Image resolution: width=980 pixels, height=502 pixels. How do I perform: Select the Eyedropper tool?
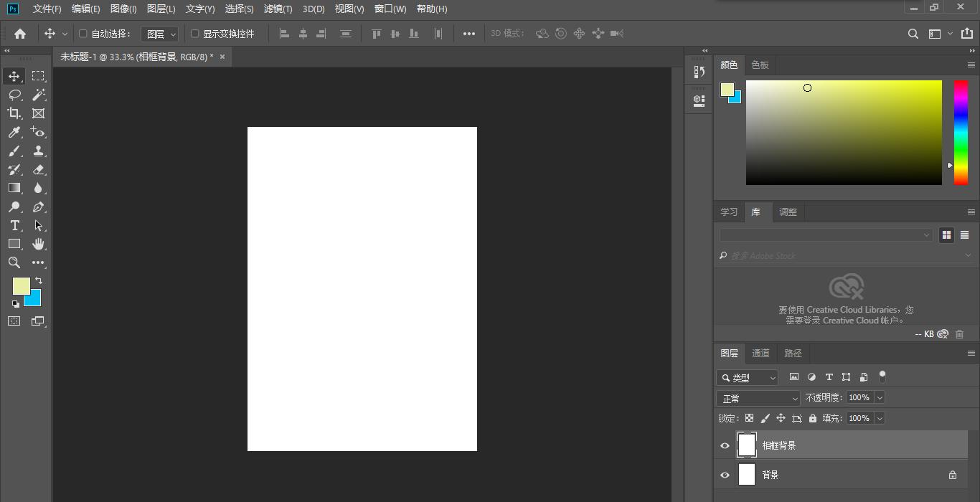14,132
